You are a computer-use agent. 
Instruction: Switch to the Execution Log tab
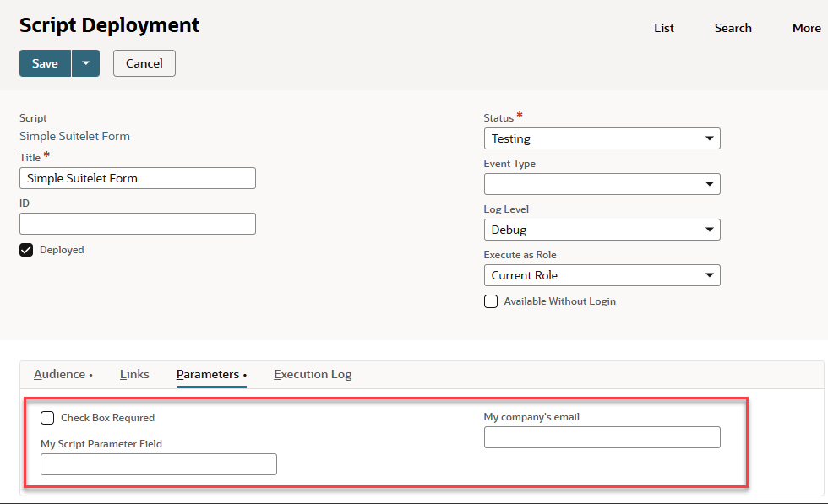coord(313,374)
